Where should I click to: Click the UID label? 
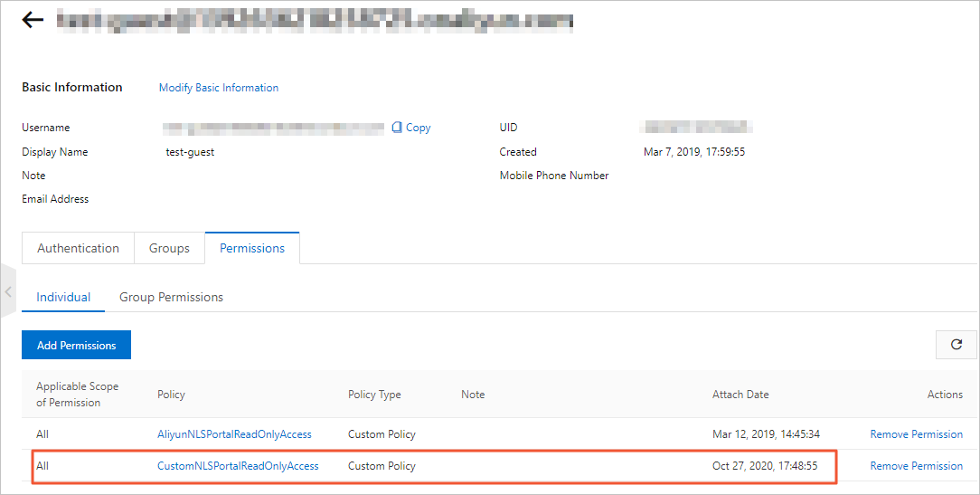pyautogui.click(x=509, y=127)
